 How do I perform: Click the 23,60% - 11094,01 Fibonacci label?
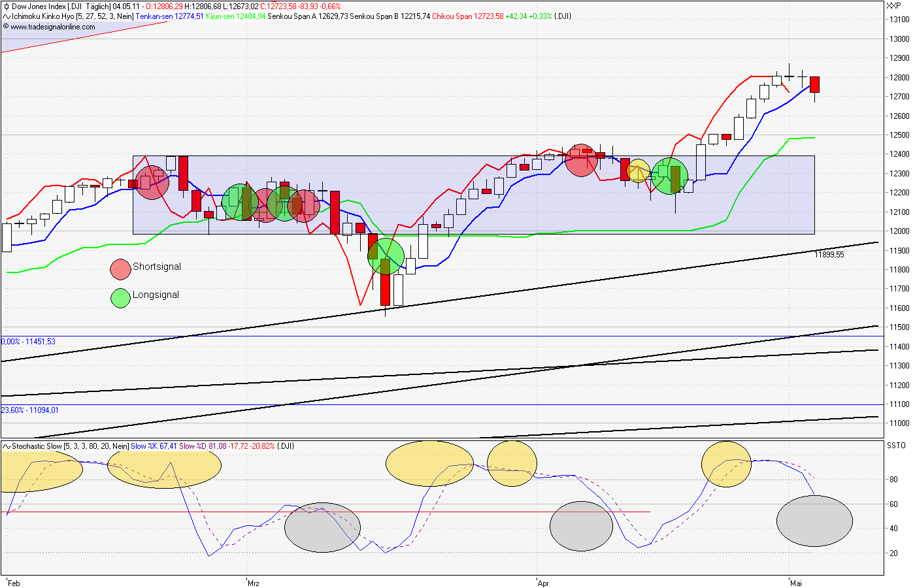pos(29,409)
